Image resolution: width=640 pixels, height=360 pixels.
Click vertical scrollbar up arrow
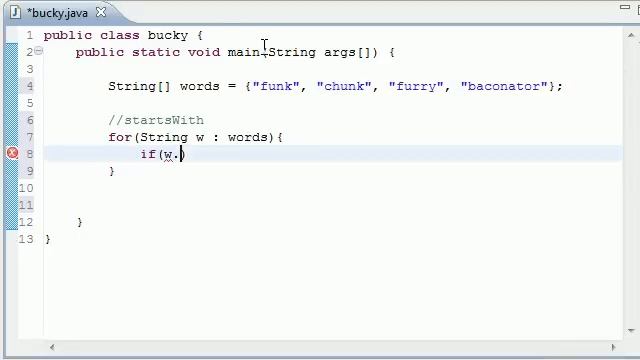click(631, 36)
